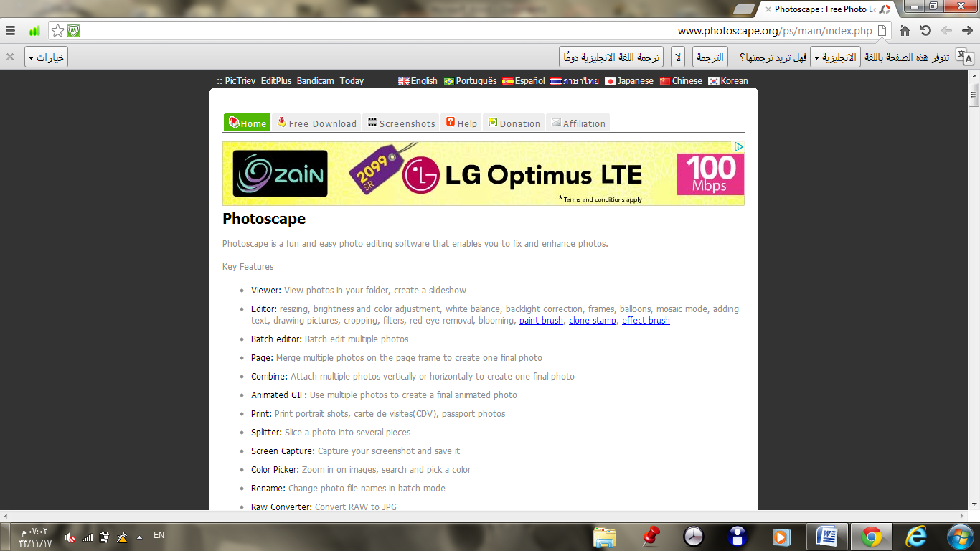Open the effect brush link
This screenshot has height=551, width=980.
pos(646,321)
